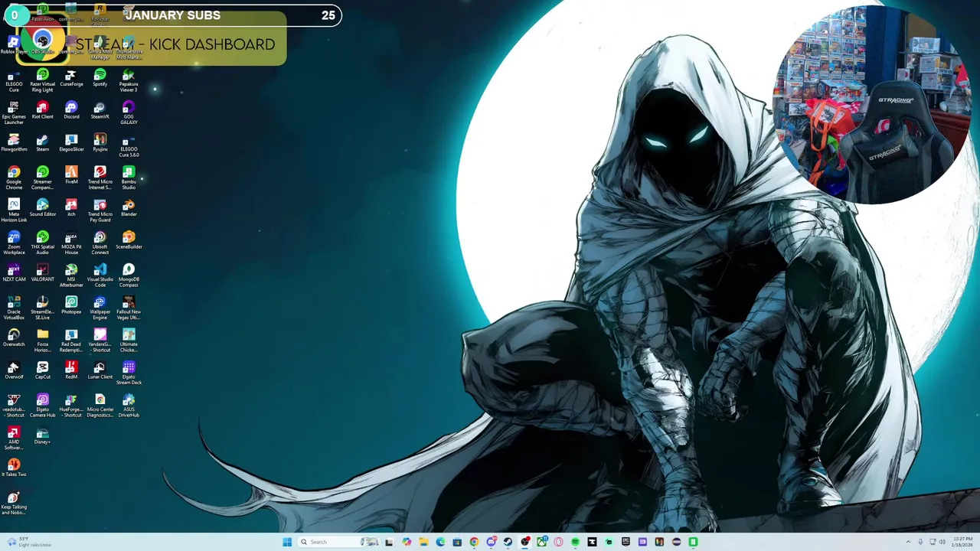
Task: Select the MSI Afterburner desktop icon
Action: click(71, 275)
